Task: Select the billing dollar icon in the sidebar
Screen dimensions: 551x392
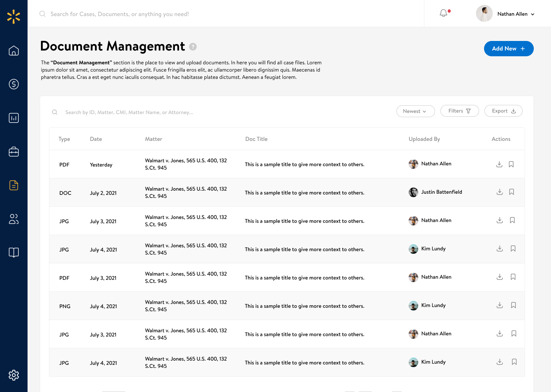Action: [14, 84]
